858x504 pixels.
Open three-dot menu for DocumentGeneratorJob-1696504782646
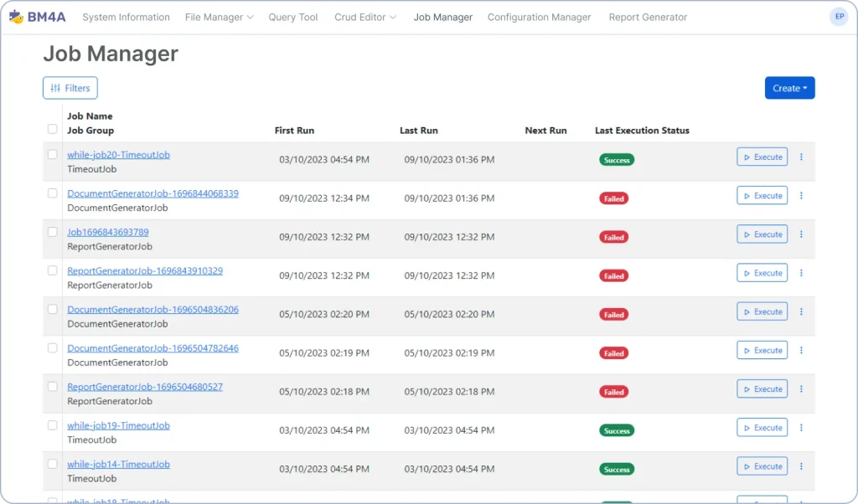tap(801, 351)
